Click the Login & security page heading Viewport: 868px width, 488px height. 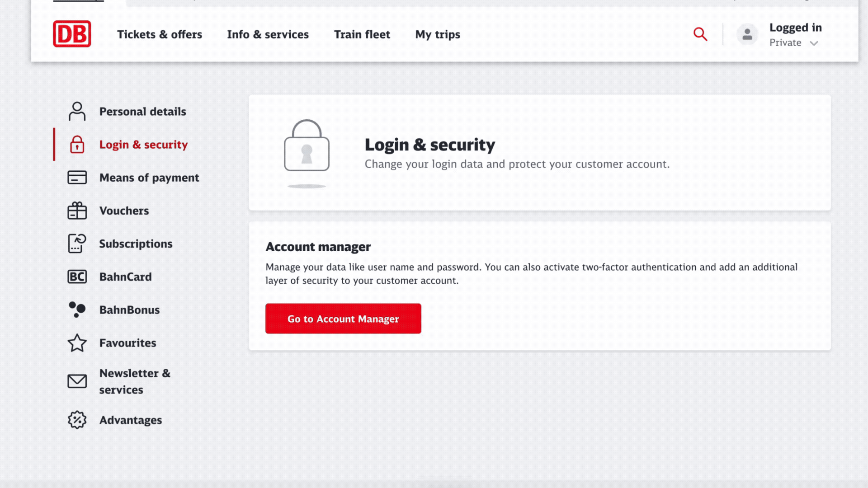click(x=430, y=145)
